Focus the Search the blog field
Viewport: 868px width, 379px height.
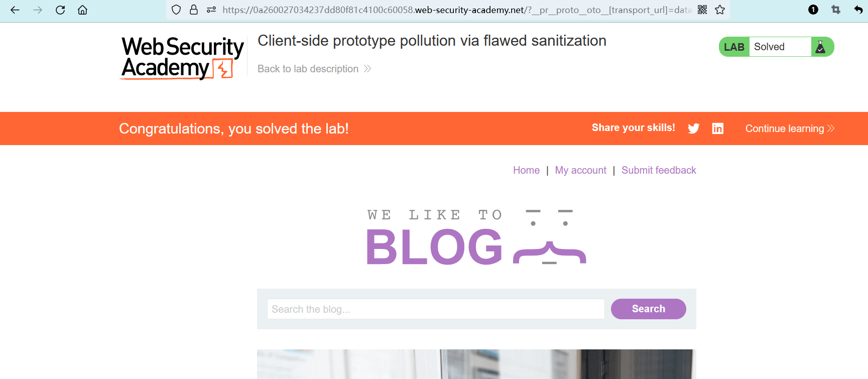435,309
